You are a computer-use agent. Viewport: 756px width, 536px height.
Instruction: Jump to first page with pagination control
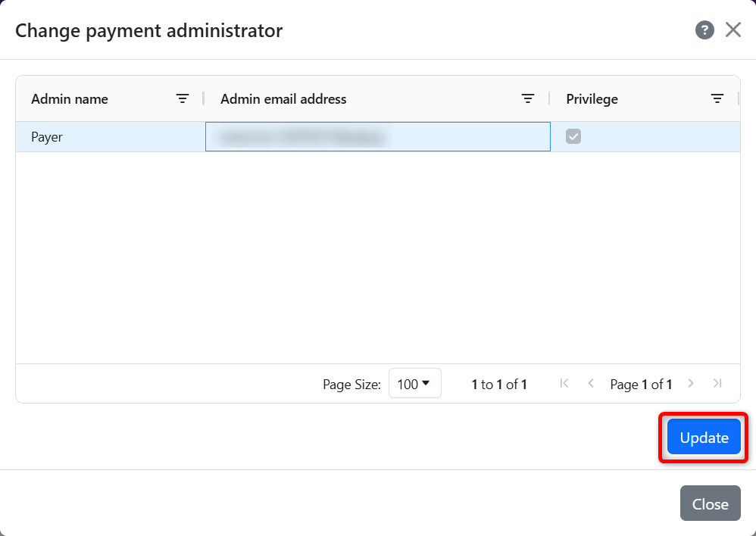click(x=564, y=383)
